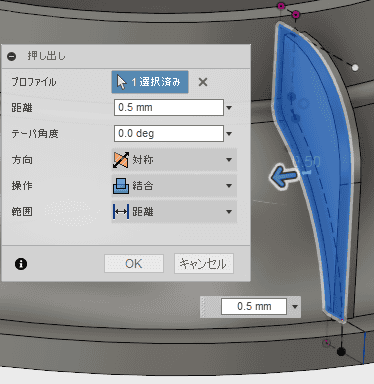
Task: Click the プロファイル label
Action: click(34, 82)
